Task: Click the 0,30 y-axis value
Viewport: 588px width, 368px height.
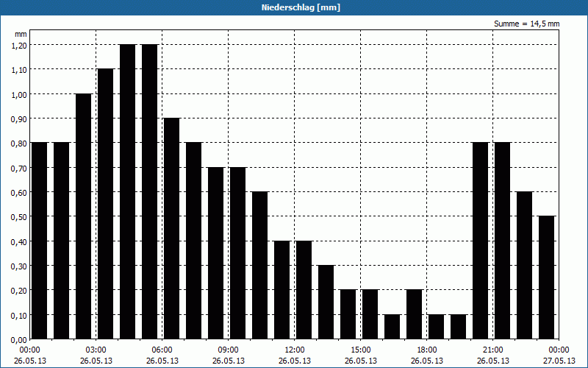Action: click(x=19, y=266)
